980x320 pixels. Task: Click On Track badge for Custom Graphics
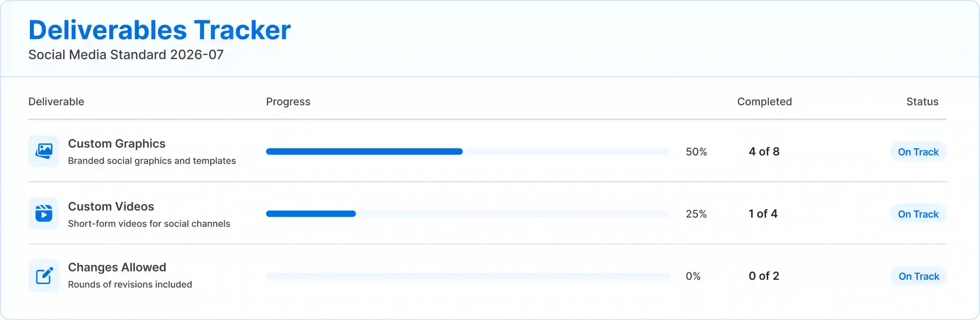918,152
